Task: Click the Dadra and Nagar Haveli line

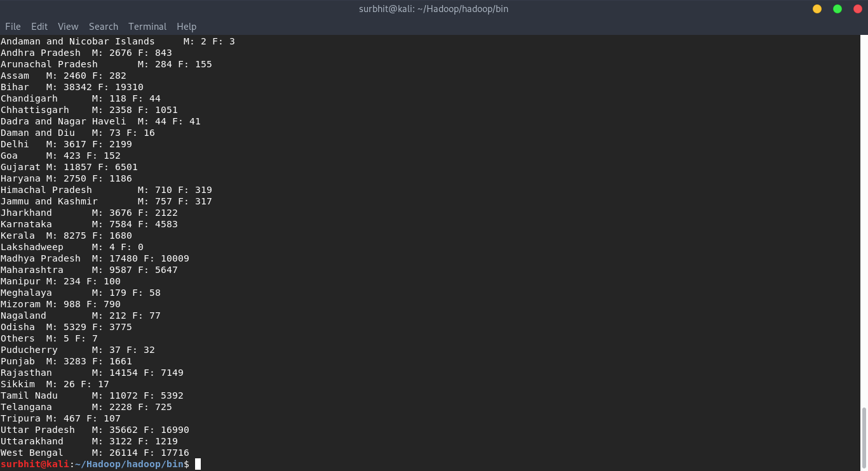Action: 100,121
